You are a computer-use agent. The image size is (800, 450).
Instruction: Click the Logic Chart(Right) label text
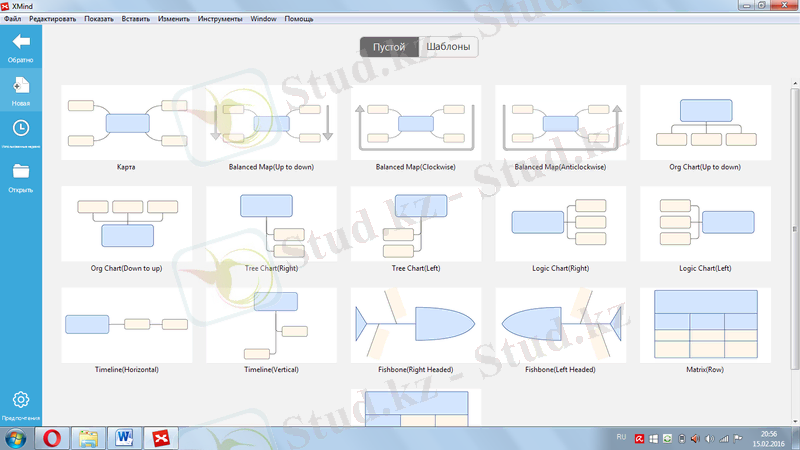tap(560, 268)
